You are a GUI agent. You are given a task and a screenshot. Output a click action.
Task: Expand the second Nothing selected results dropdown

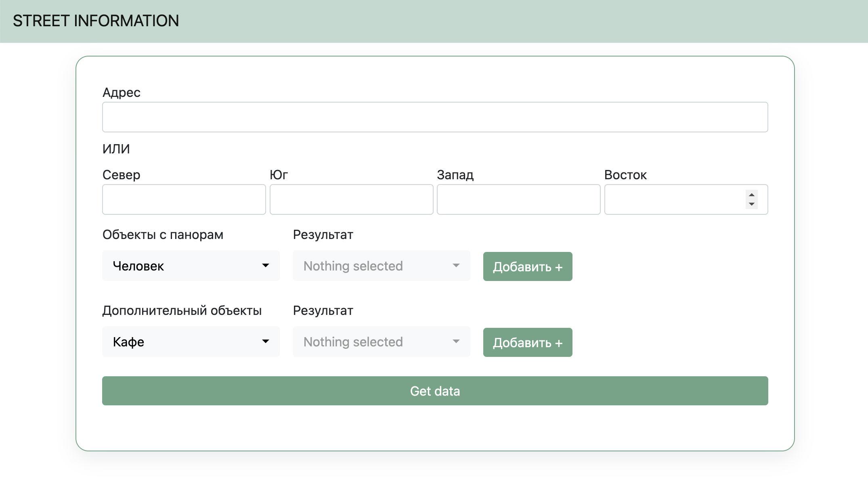coord(381,342)
